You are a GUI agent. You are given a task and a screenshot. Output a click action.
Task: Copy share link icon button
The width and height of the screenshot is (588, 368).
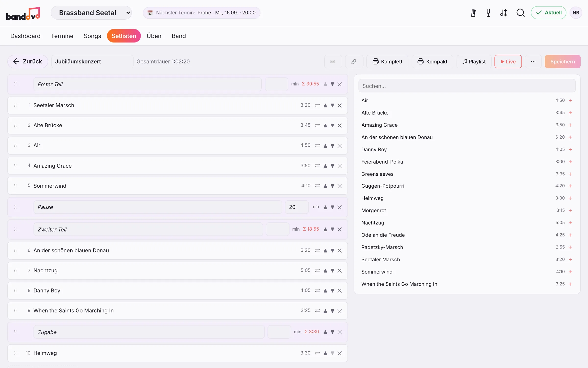[x=354, y=62]
